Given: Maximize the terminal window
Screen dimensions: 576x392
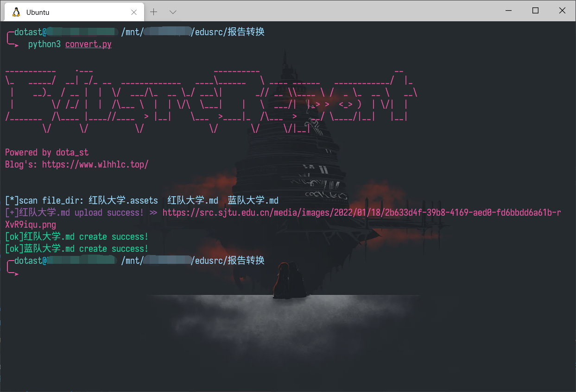Looking at the screenshot, I should [x=535, y=11].
